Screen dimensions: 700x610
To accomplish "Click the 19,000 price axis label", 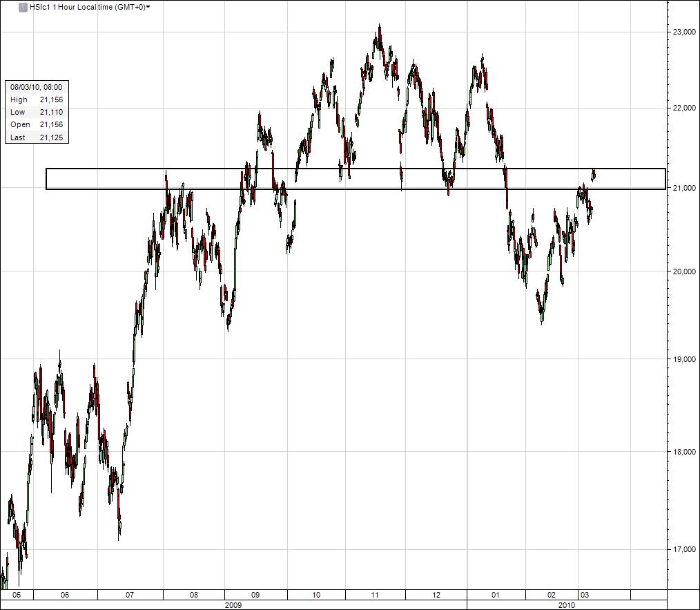I will (x=683, y=359).
